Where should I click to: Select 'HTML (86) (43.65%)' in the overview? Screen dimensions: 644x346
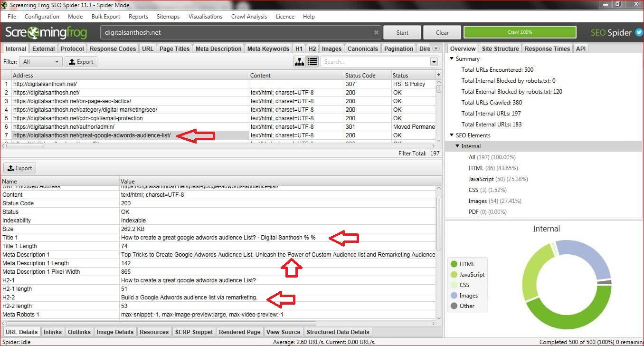tap(493, 168)
